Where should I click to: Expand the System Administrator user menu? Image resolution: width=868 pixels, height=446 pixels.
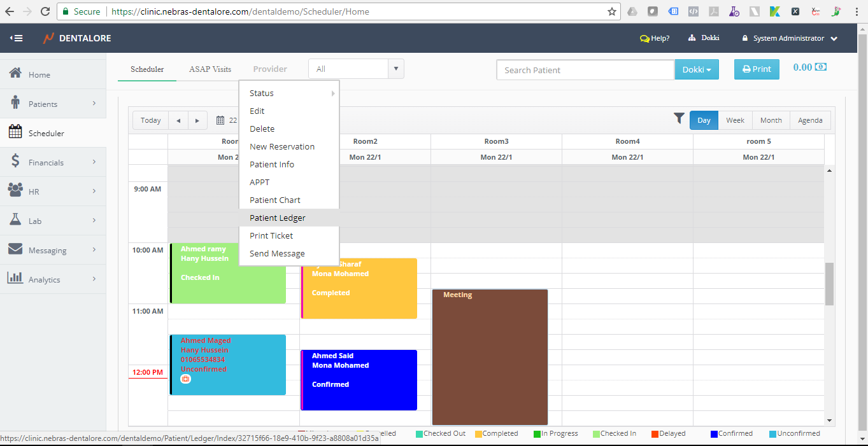(790, 38)
